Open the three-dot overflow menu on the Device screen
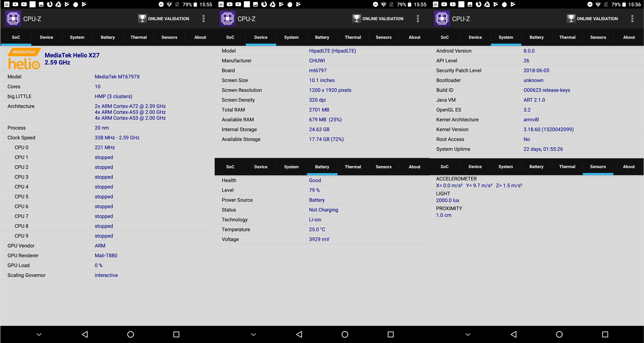 418,18
